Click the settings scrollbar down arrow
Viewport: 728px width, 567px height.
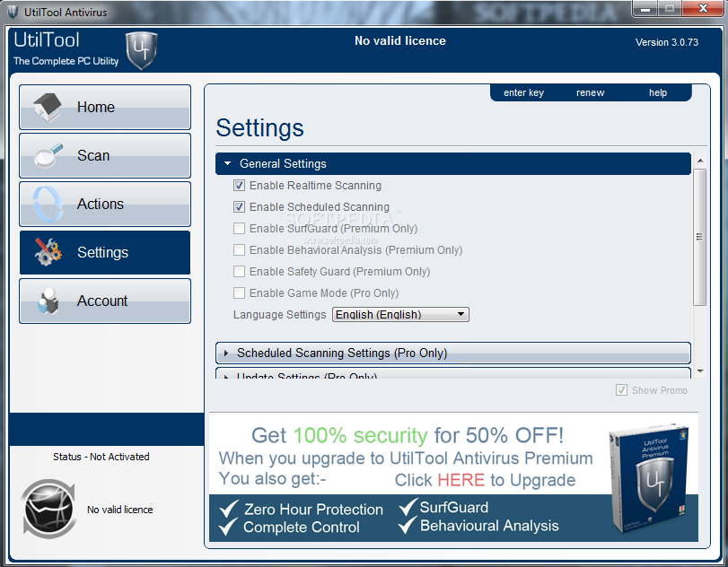click(700, 371)
